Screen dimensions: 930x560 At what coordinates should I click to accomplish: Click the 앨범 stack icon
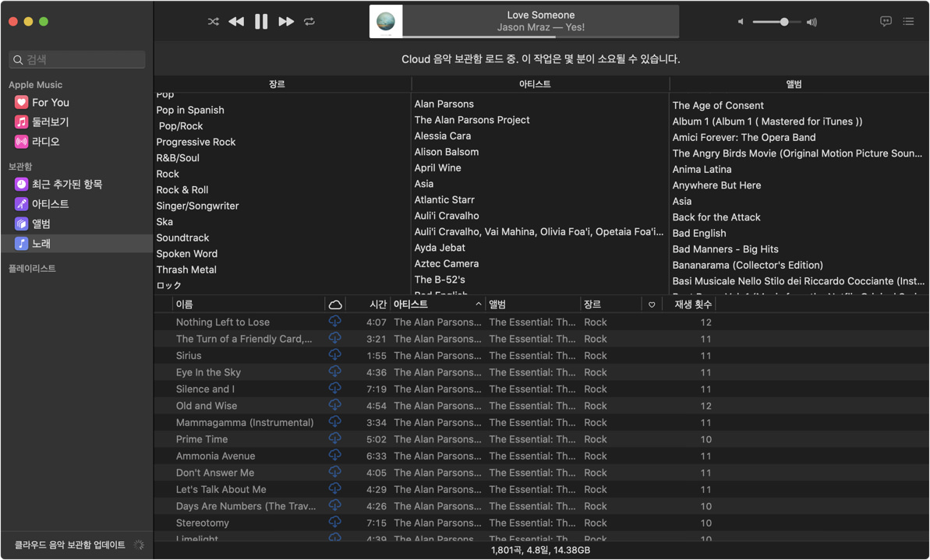click(21, 224)
